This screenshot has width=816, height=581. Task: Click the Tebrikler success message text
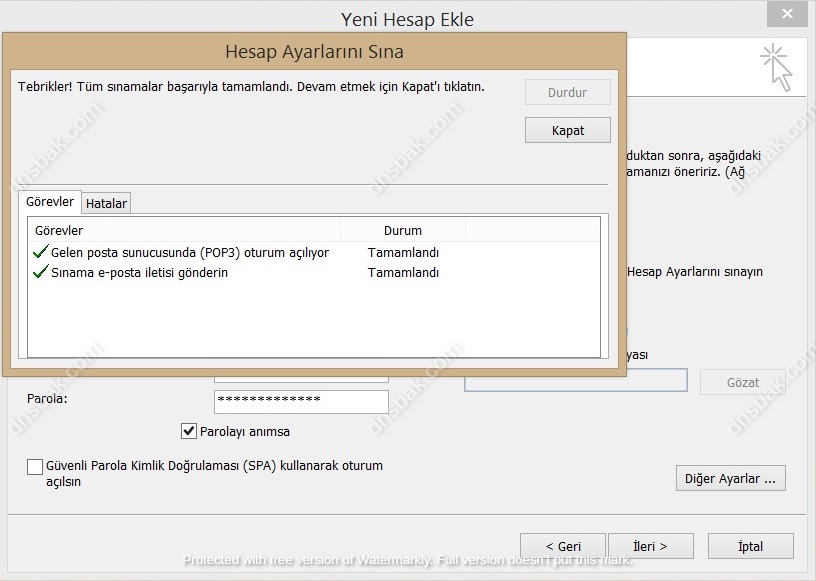(251, 86)
